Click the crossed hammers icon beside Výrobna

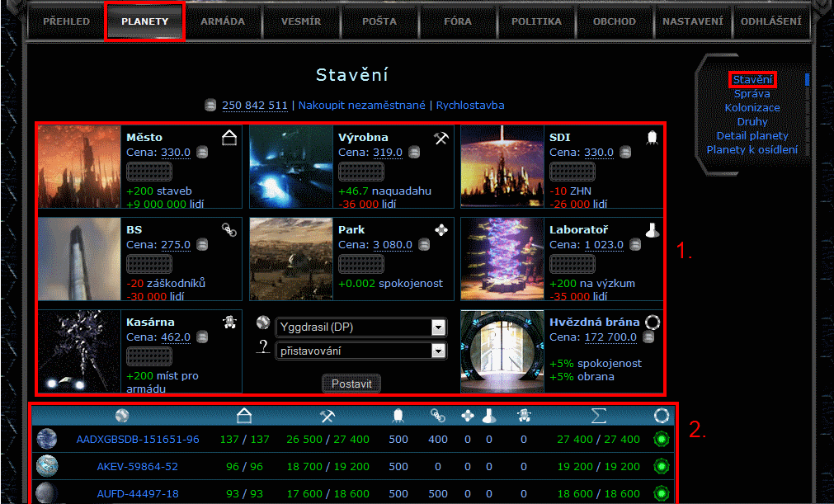click(x=441, y=138)
